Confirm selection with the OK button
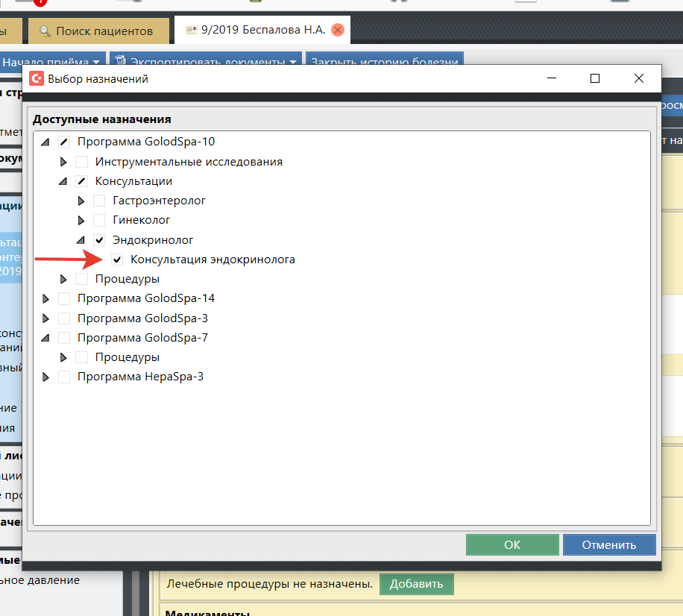The height and width of the screenshot is (616, 683). (512, 544)
